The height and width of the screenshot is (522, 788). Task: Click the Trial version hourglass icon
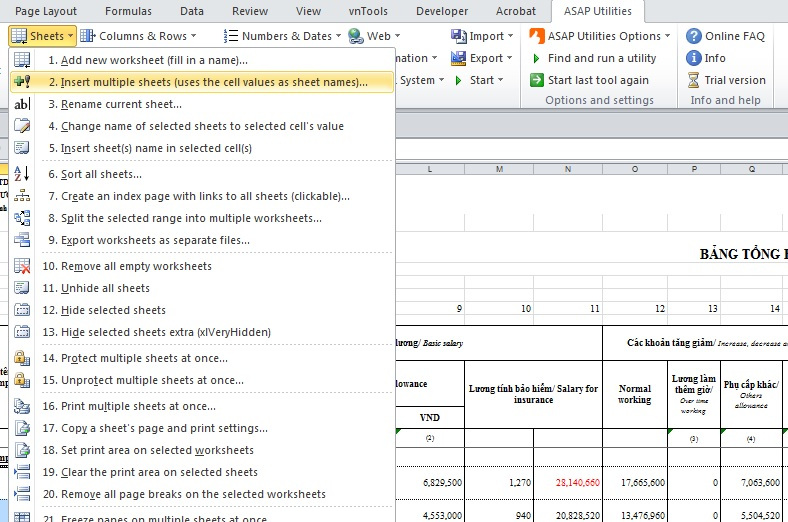click(x=694, y=80)
